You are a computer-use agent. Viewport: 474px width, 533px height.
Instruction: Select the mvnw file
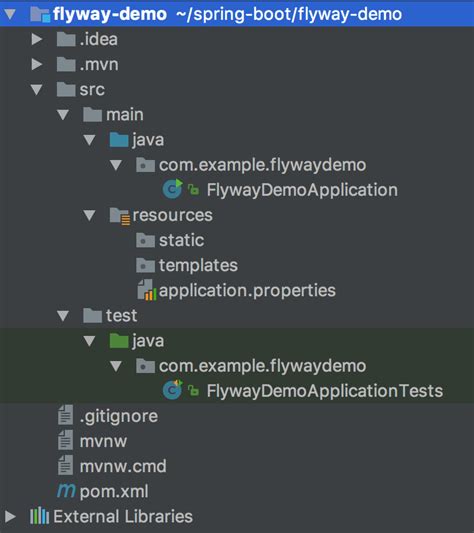[x=92, y=441]
